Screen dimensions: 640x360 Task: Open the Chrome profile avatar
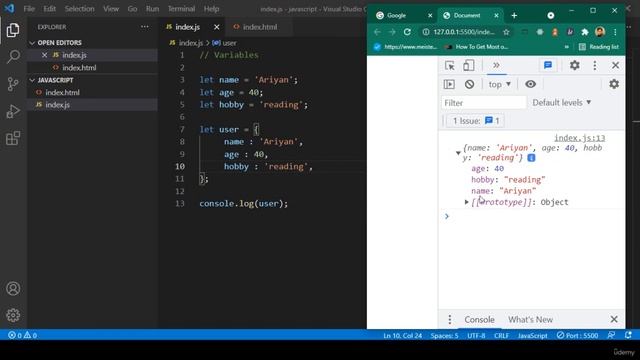tap(600, 31)
